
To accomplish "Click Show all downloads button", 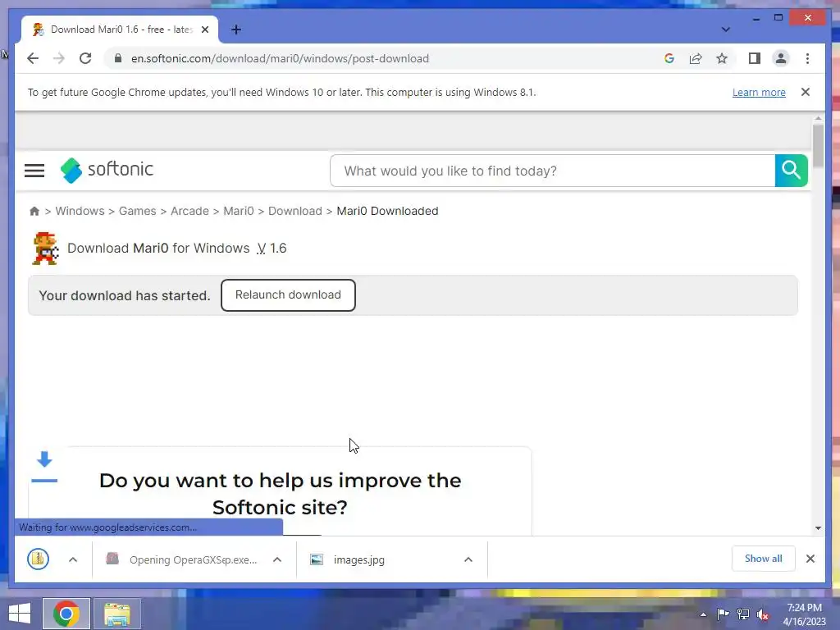I will pos(764,559).
